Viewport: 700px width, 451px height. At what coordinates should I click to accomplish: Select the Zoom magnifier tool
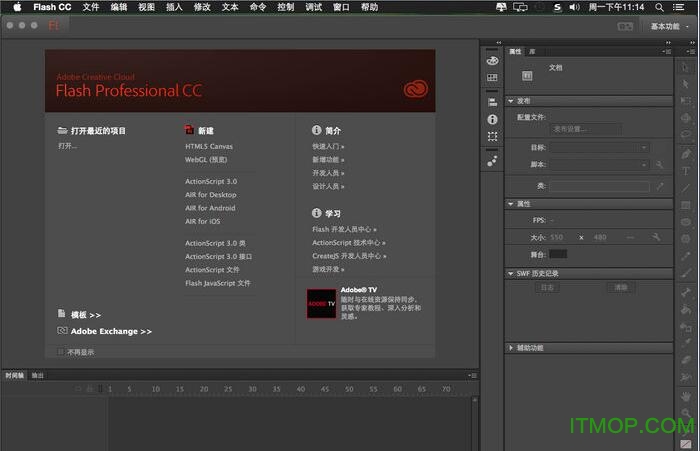(686, 413)
